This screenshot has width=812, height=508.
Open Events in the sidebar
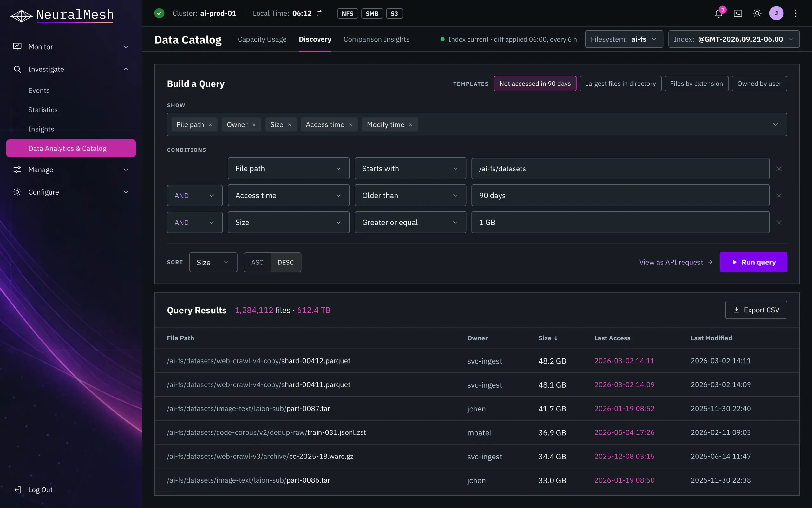(x=39, y=90)
